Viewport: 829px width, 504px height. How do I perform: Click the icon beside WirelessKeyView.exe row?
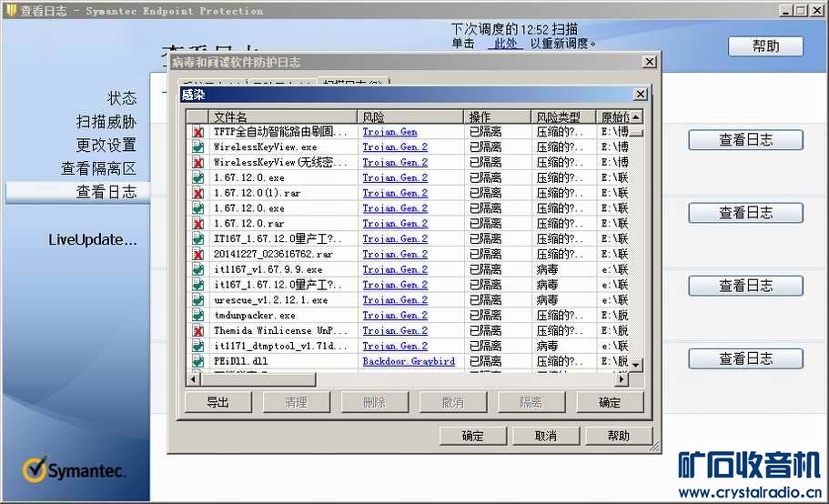coord(198,146)
